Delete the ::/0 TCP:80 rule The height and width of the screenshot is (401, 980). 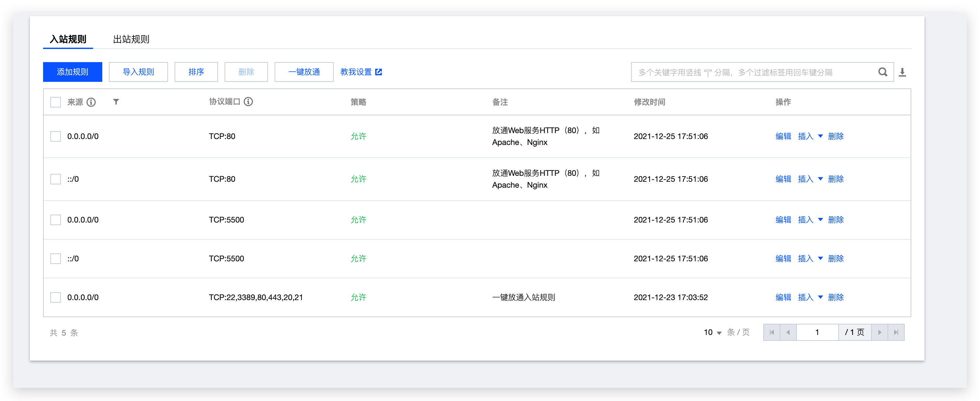[836, 179]
